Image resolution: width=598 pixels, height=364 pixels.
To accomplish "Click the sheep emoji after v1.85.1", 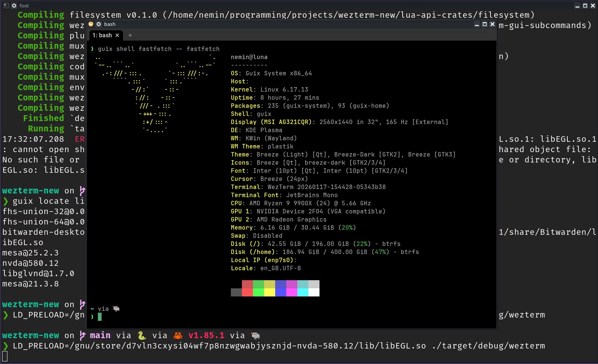I will (x=255, y=336).
